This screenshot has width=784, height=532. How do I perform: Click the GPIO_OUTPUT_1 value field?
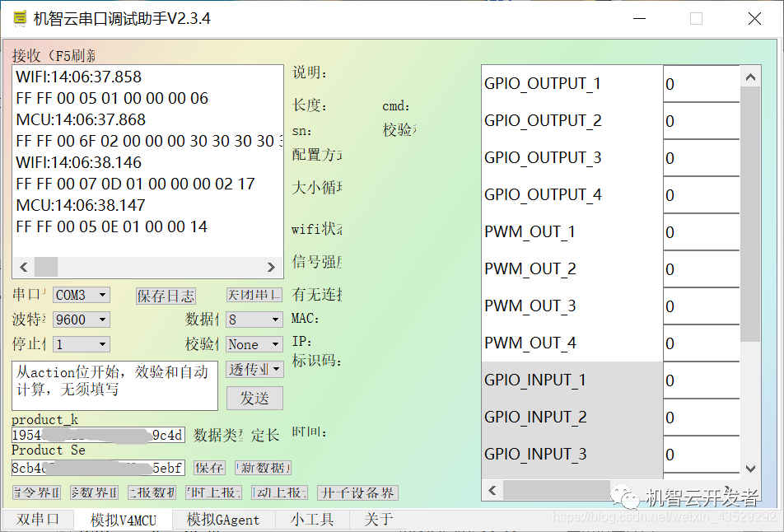pos(702,83)
